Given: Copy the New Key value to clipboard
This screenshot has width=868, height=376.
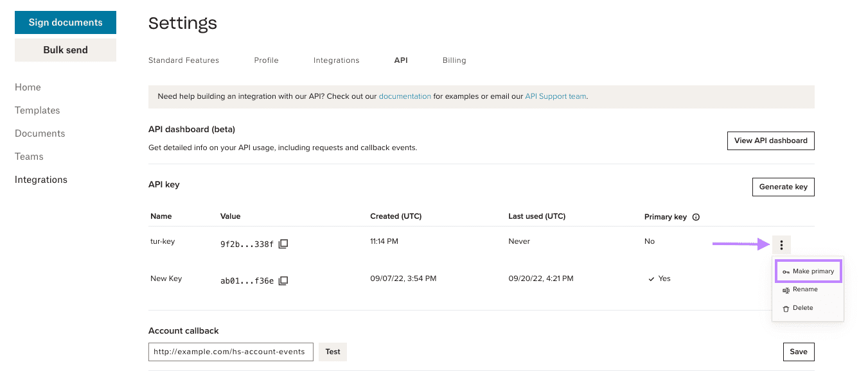Looking at the screenshot, I should [x=283, y=280].
